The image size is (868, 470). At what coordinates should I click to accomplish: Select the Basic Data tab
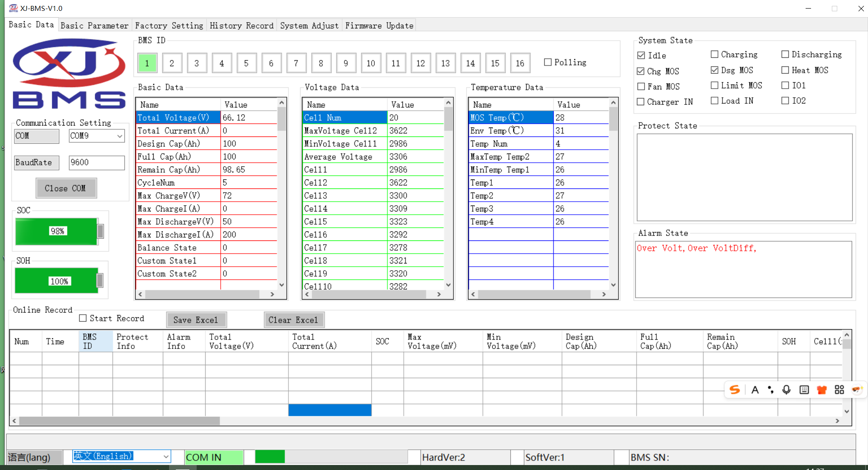(31, 24)
